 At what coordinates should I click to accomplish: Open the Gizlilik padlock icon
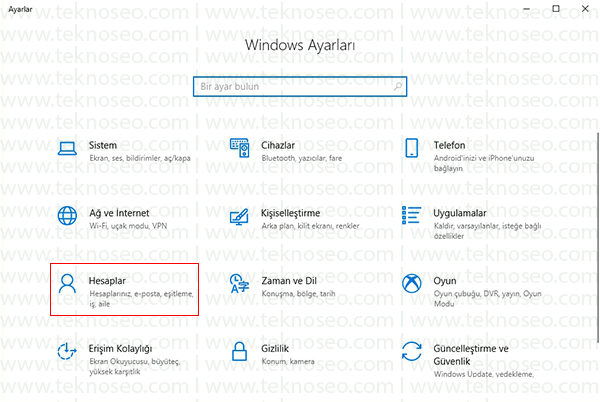coord(240,351)
